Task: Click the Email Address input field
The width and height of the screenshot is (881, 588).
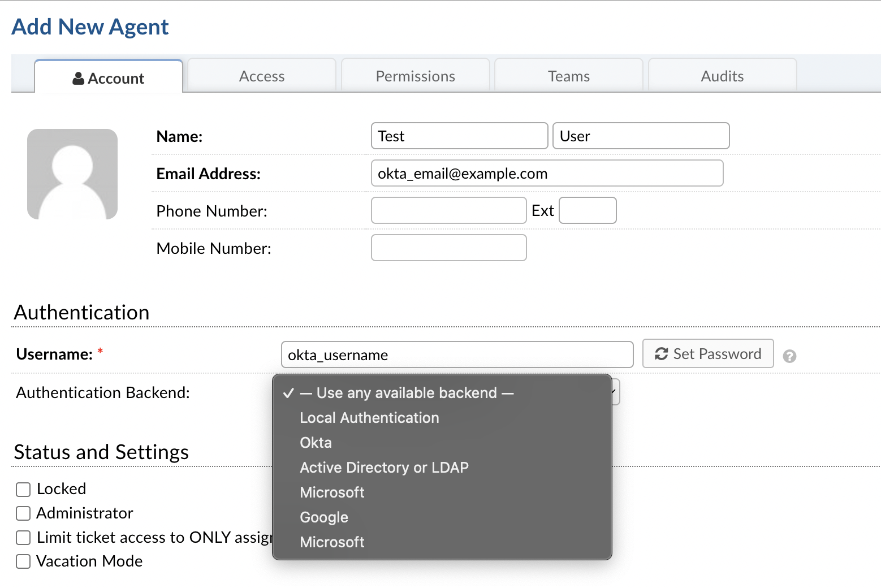Action: [x=547, y=174]
